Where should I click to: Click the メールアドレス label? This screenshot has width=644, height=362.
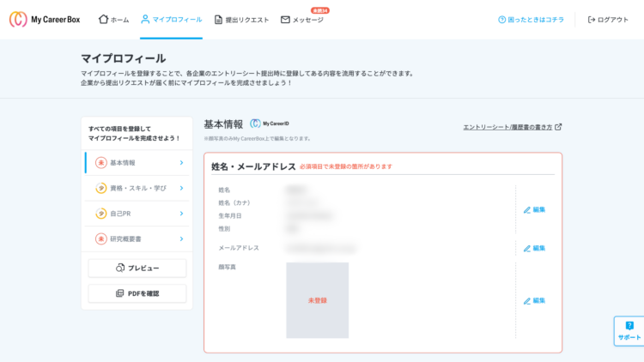tap(239, 248)
